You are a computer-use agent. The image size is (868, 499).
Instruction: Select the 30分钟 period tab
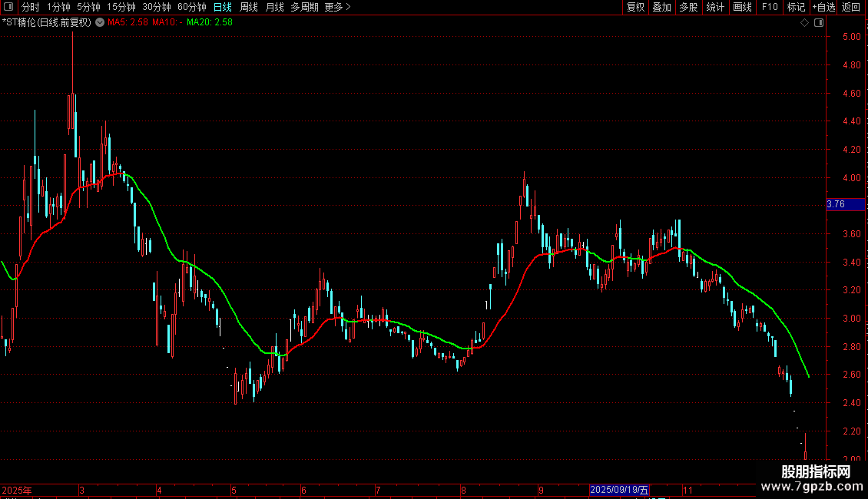coord(157,7)
